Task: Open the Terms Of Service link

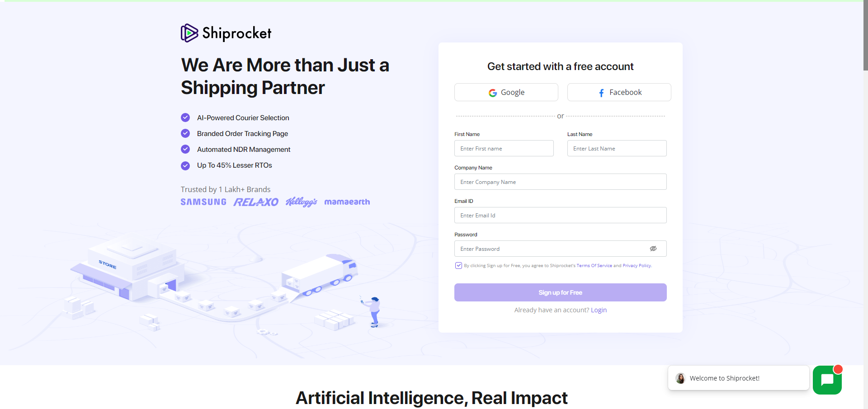Action: click(594, 265)
